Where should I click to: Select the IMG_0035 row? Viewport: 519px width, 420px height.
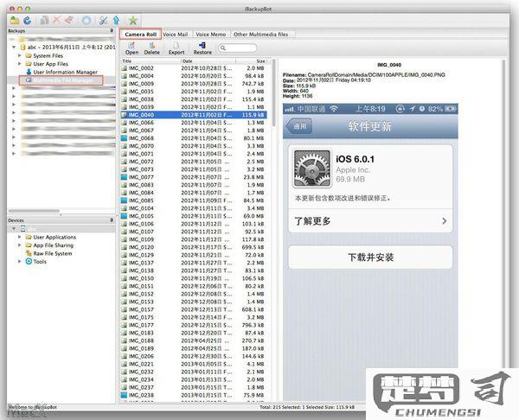[193, 92]
